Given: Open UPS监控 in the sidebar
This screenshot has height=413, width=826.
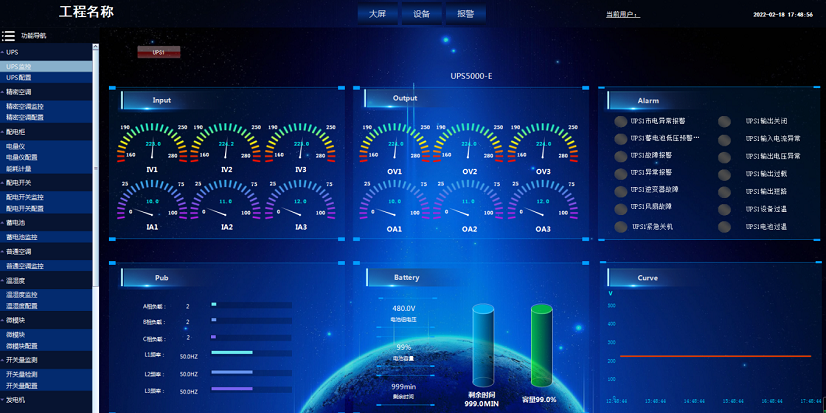Looking at the screenshot, I should point(46,67).
